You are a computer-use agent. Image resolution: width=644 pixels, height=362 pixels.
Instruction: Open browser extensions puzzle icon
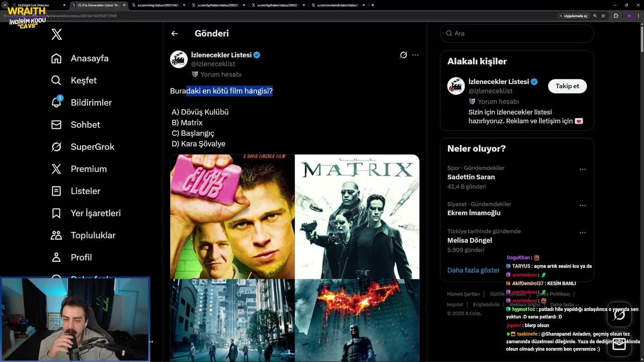click(x=616, y=16)
